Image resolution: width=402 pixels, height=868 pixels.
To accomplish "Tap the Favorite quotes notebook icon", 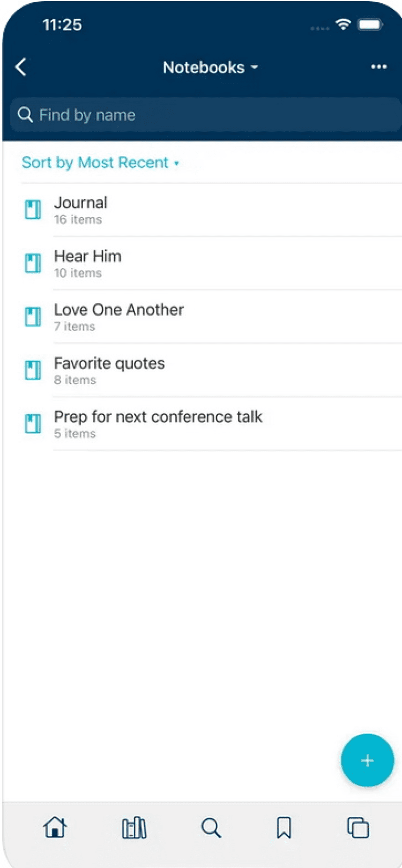I will click(33, 370).
